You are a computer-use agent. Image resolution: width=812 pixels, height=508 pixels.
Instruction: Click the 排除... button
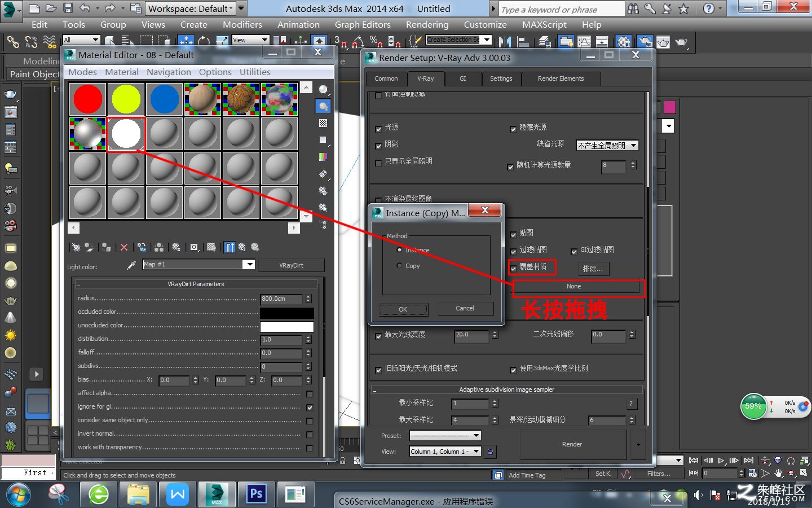click(593, 269)
